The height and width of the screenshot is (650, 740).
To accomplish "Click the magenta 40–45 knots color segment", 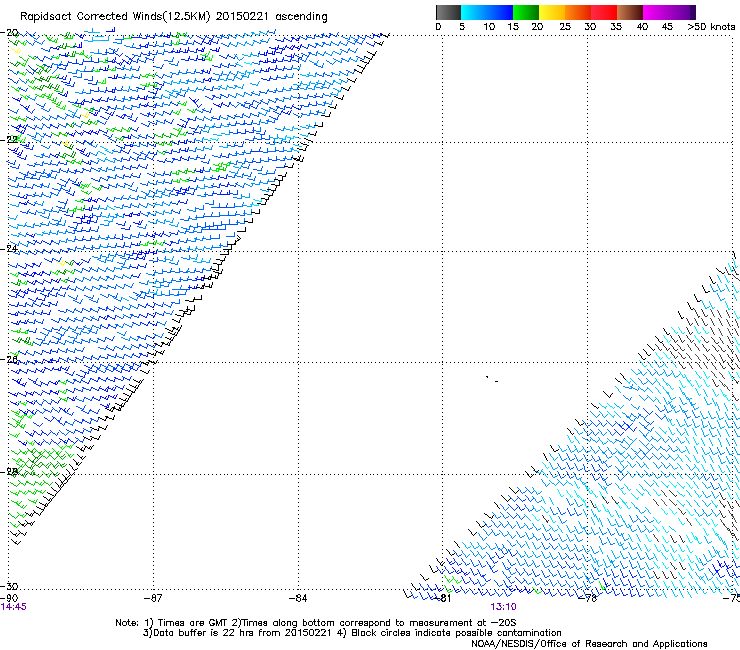I will click(656, 12).
